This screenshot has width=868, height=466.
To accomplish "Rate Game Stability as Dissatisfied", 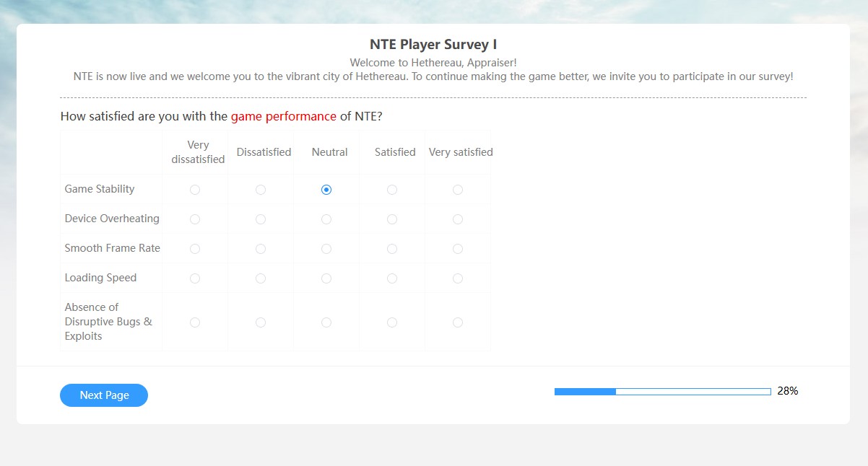I will [x=261, y=190].
